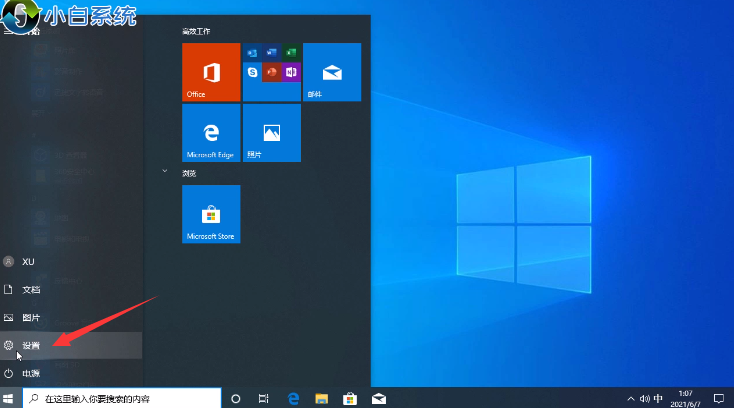Open the Microsoft Store tile
Viewport: 734px width, 408px height.
[x=211, y=214]
